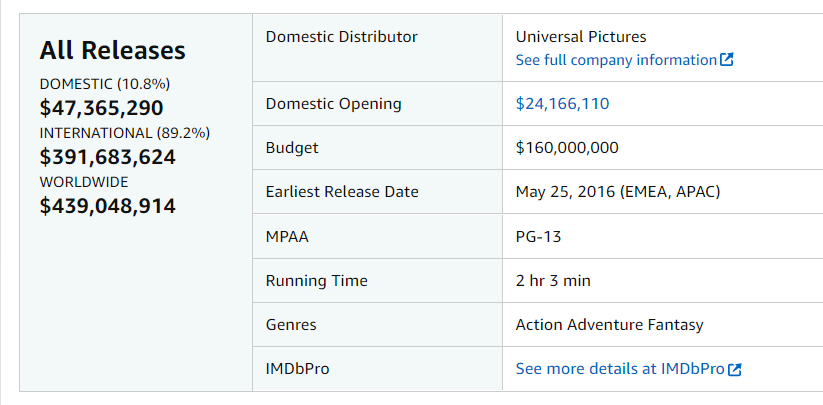Click the Domestic Opening row label
This screenshot has width=823, height=405.
point(333,103)
